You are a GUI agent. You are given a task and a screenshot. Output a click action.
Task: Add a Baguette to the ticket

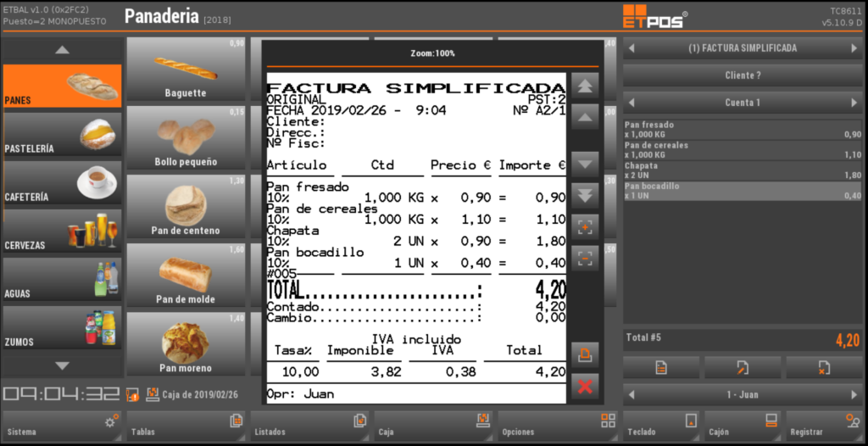[x=186, y=70]
